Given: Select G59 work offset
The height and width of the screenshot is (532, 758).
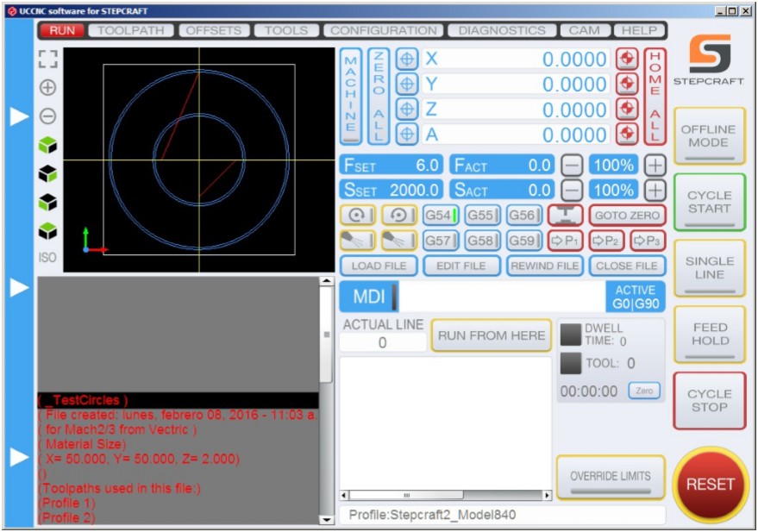Looking at the screenshot, I should (x=524, y=241).
